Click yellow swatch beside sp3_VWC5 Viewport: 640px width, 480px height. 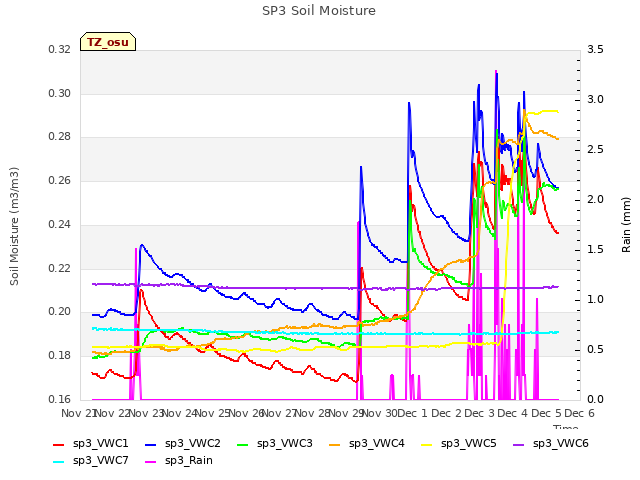(x=427, y=444)
